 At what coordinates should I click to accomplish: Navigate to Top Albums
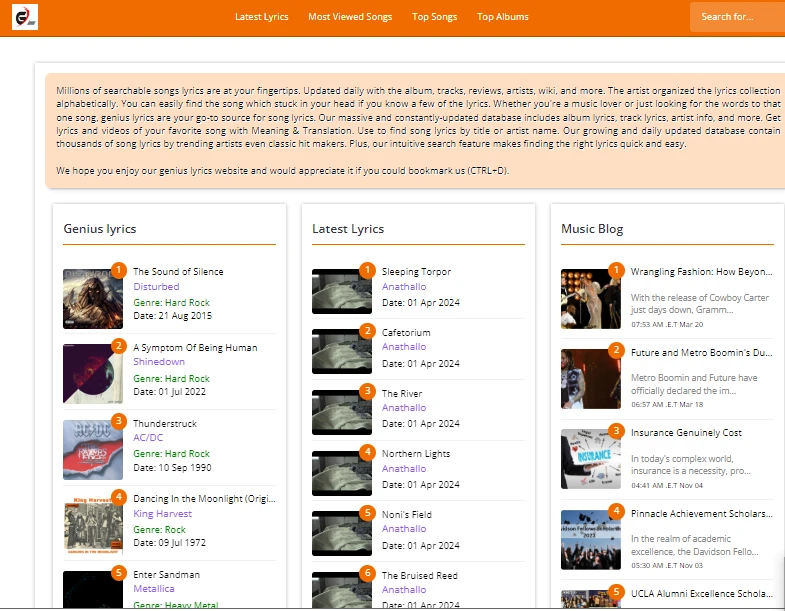coord(503,17)
